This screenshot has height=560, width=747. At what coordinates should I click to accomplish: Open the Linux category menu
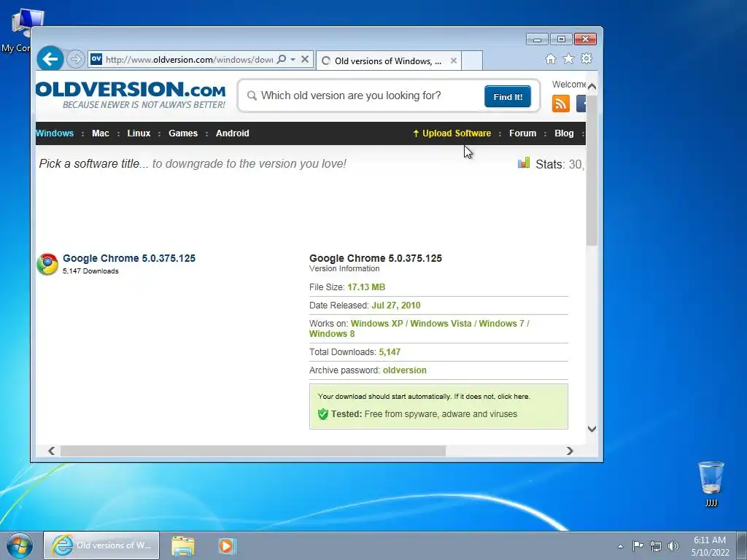coord(139,133)
